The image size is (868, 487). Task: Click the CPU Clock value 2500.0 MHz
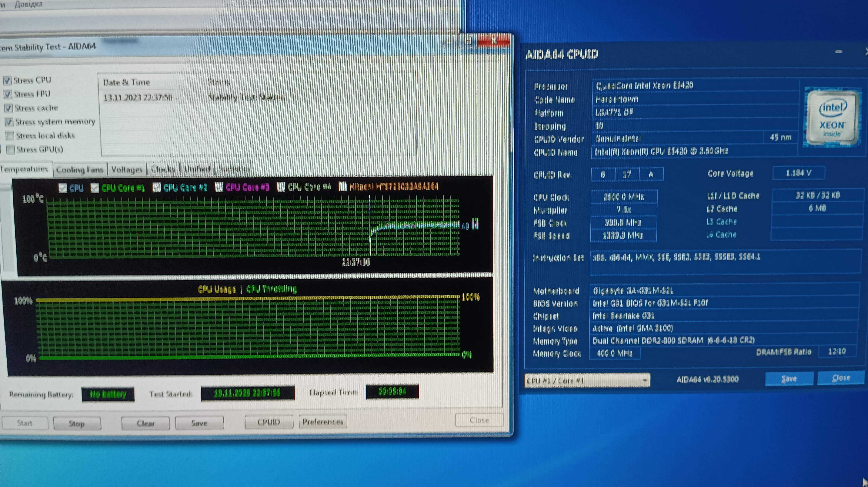coord(624,197)
